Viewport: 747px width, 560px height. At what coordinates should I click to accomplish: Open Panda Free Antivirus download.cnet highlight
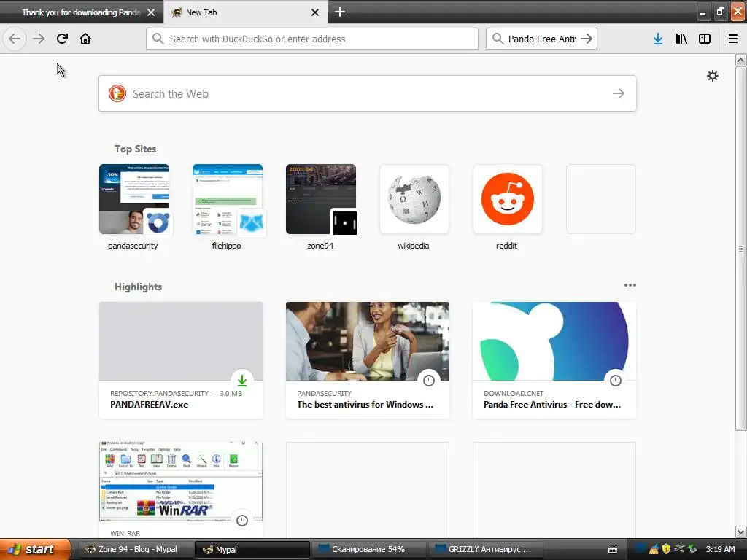pyautogui.click(x=554, y=360)
